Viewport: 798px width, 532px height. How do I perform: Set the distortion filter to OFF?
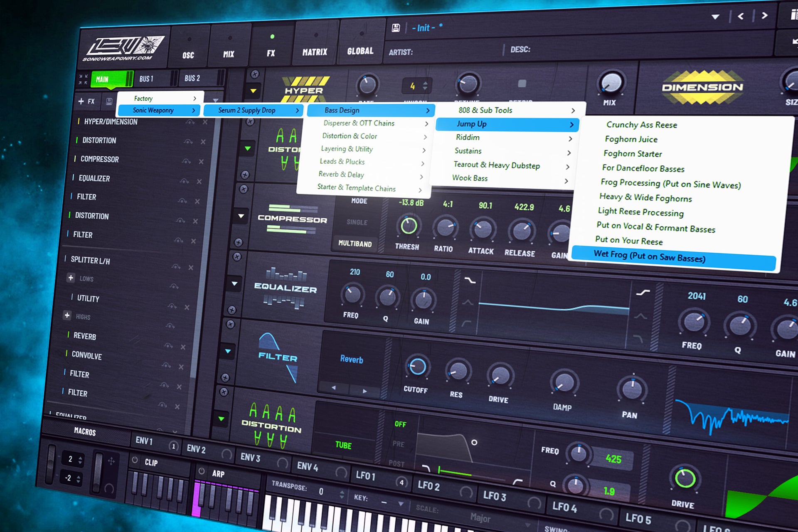(x=400, y=424)
